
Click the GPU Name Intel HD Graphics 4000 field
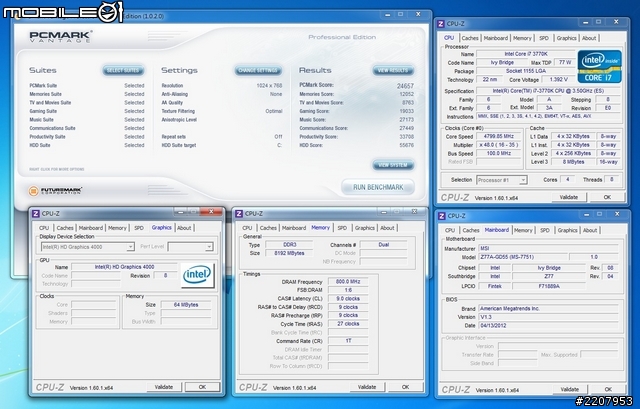124,267
